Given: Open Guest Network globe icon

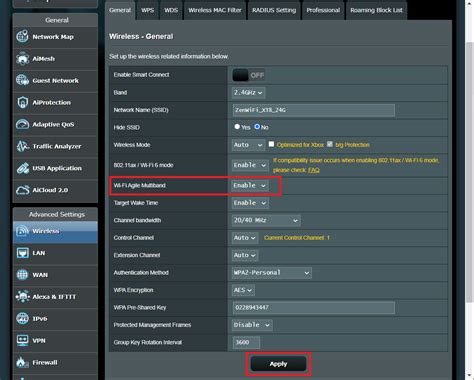Looking at the screenshot, I should coord(22,80).
